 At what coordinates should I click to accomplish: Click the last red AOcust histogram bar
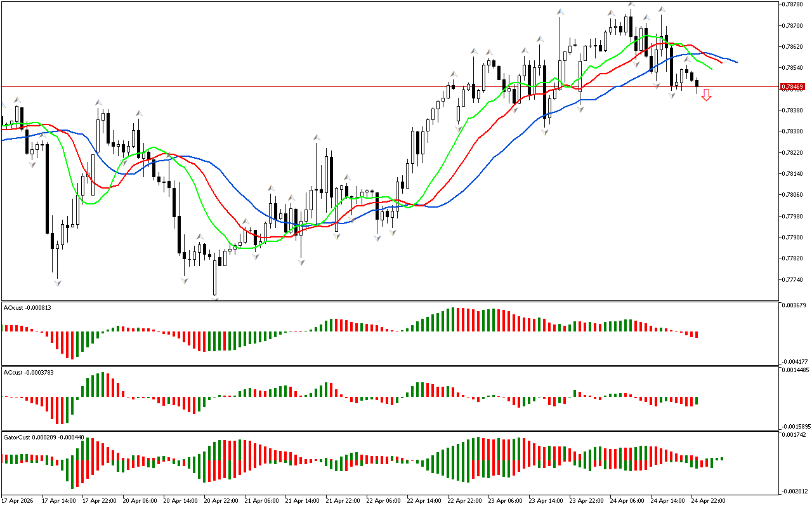coord(696,334)
